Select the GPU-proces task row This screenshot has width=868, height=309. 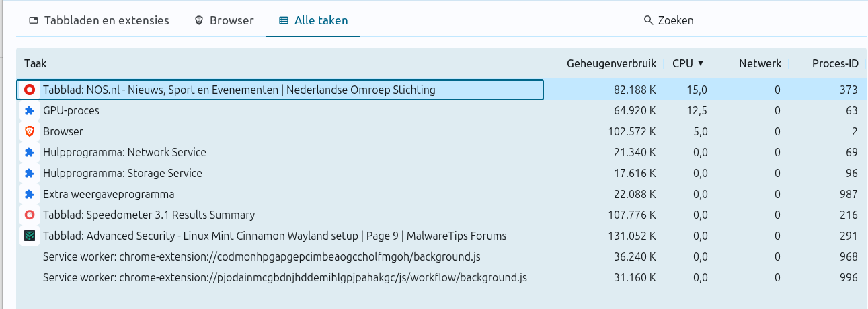[x=442, y=110]
